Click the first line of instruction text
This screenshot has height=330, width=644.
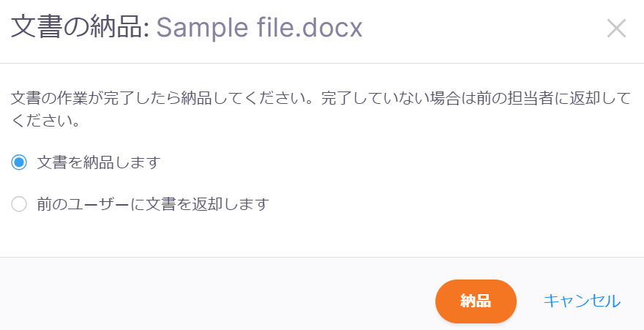point(321,98)
